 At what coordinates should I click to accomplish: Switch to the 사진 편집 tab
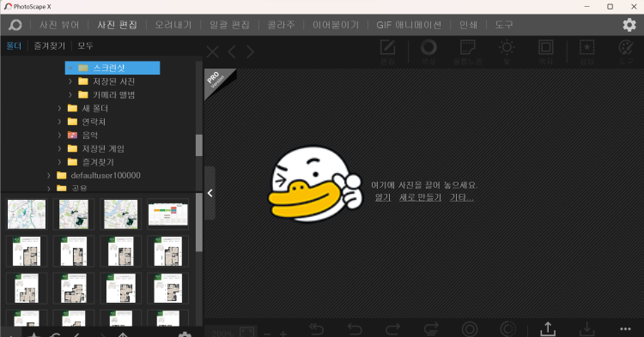pos(117,25)
